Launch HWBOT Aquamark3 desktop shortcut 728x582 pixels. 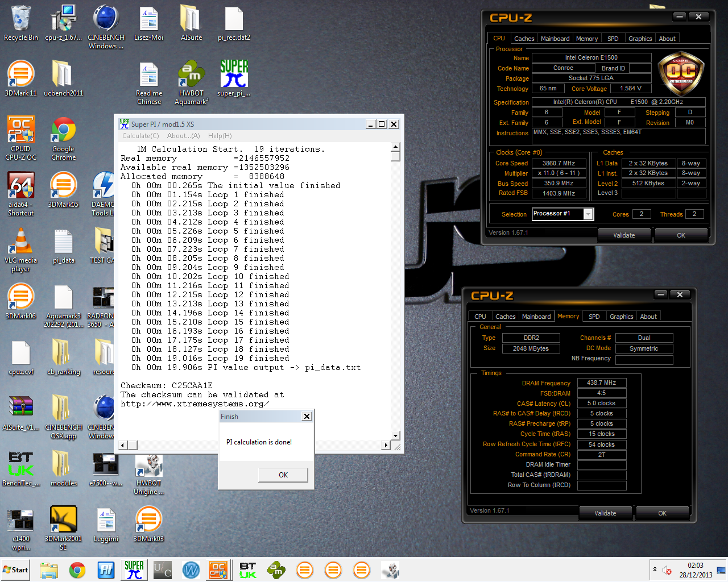(191, 82)
